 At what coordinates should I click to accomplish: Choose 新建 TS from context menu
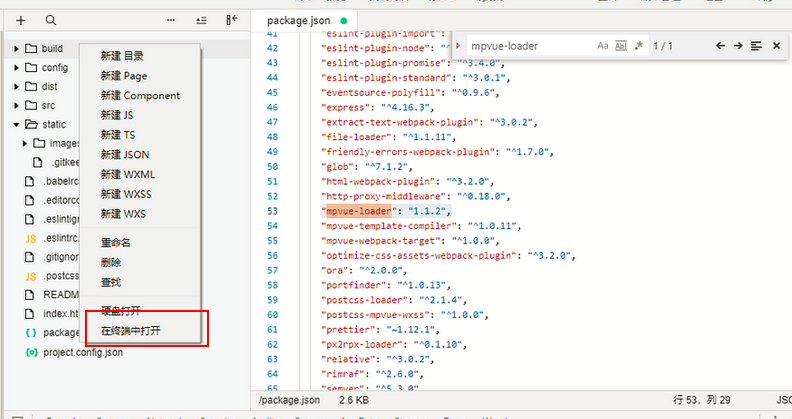(118, 135)
